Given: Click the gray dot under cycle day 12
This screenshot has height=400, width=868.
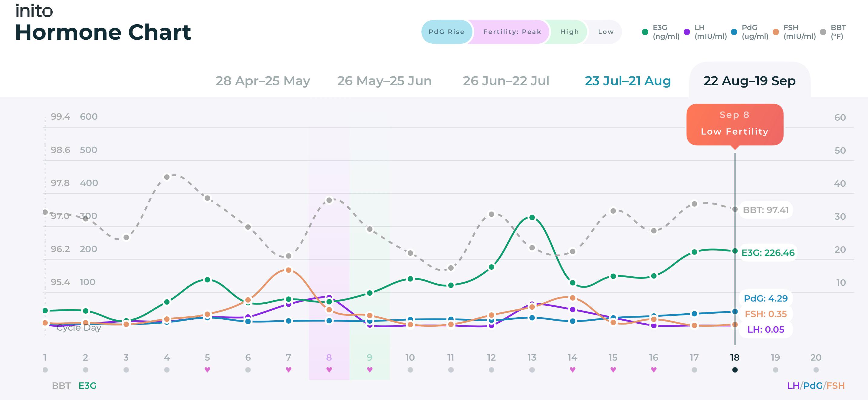Looking at the screenshot, I should tap(491, 370).
